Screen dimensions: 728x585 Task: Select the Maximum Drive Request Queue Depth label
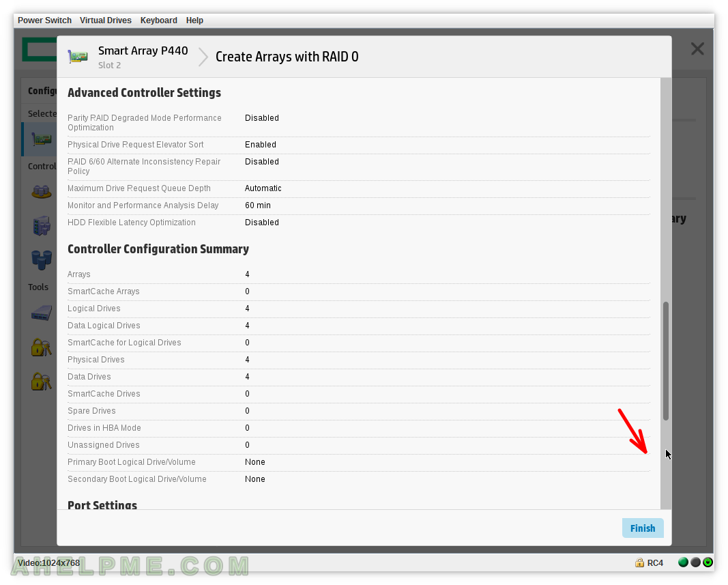pos(139,188)
